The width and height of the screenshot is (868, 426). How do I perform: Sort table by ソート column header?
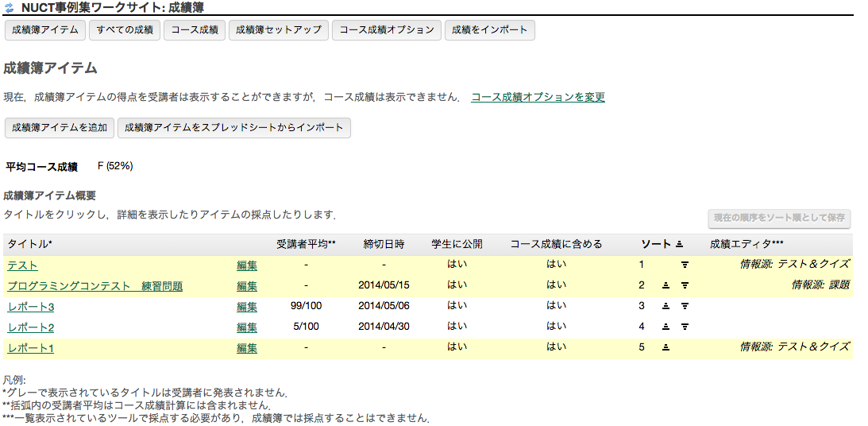coord(655,244)
